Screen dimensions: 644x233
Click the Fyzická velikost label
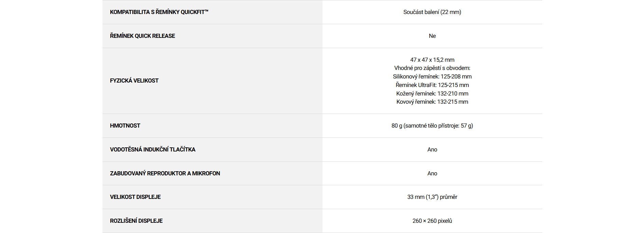[x=134, y=81]
